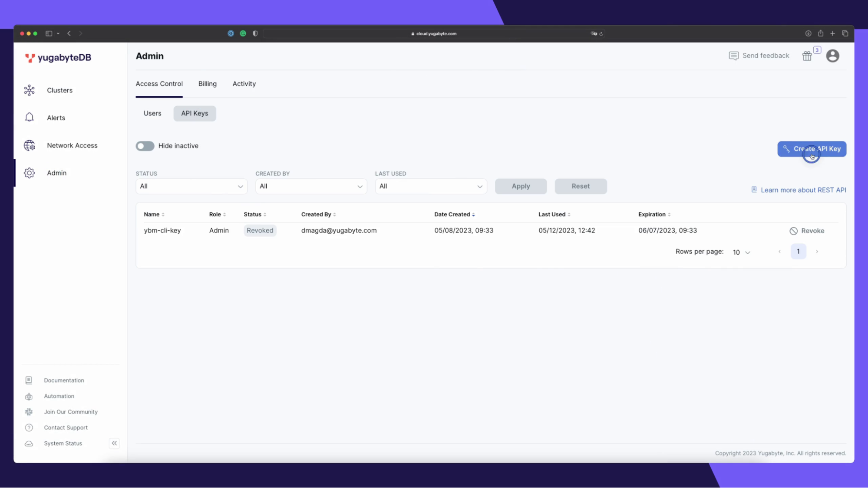This screenshot has height=488, width=868.
Task: Switch to the Activity tab
Action: point(244,84)
